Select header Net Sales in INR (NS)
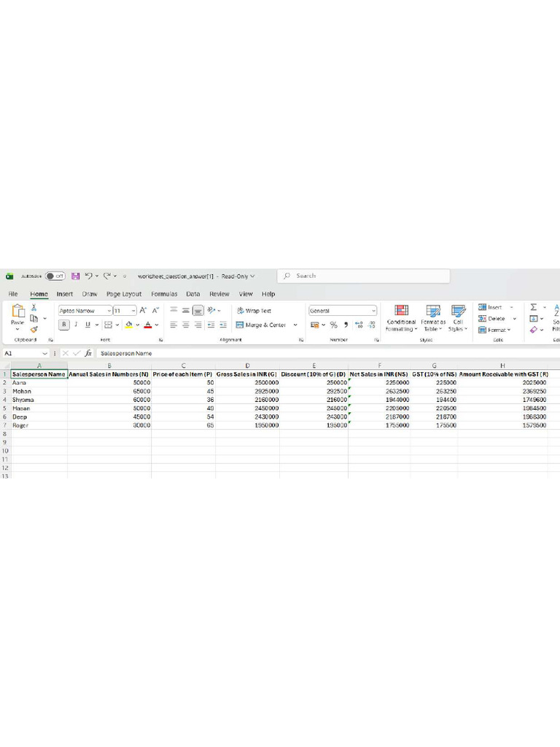The width and height of the screenshot is (560, 747). pyautogui.click(x=379, y=374)
